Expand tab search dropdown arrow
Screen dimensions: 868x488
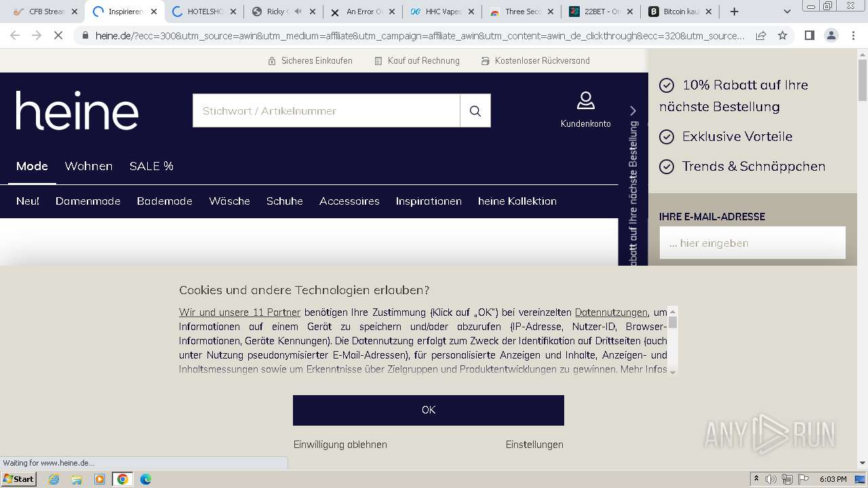tap(787, 12)
